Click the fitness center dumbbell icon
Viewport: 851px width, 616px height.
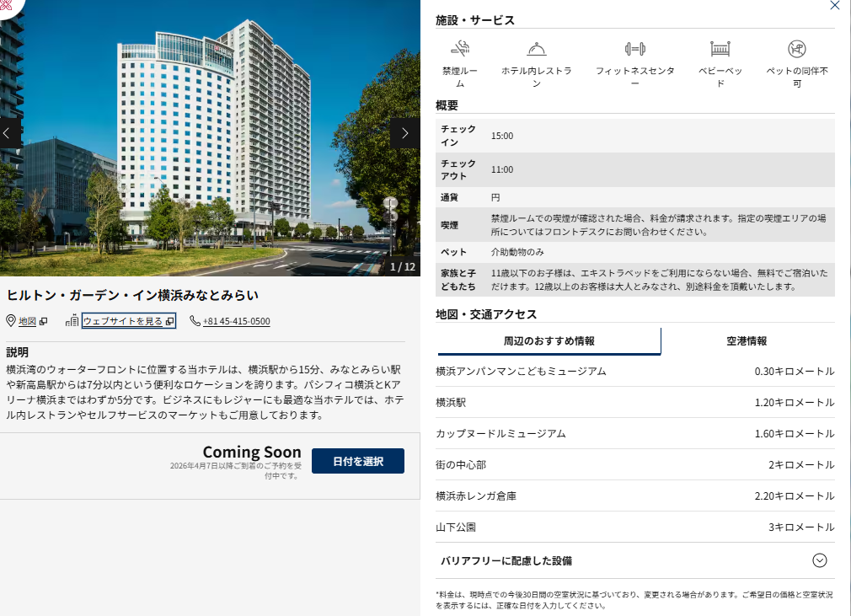[x=635, y=49]
